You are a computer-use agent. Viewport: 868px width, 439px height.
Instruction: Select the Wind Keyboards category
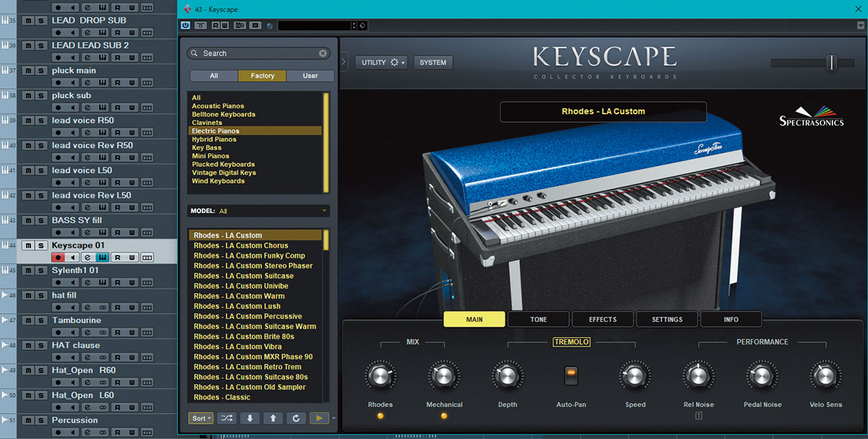coord(218,181)
